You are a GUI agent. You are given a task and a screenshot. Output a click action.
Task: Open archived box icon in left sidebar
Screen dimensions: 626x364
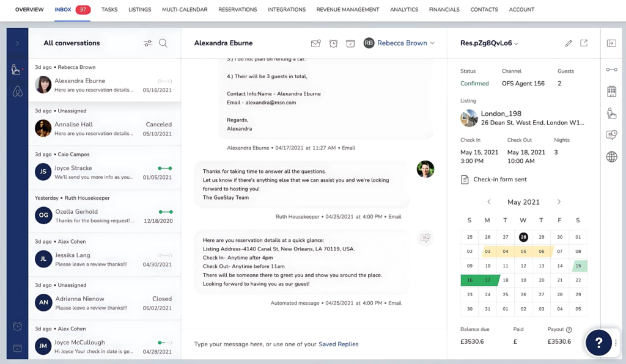(17, 348)
